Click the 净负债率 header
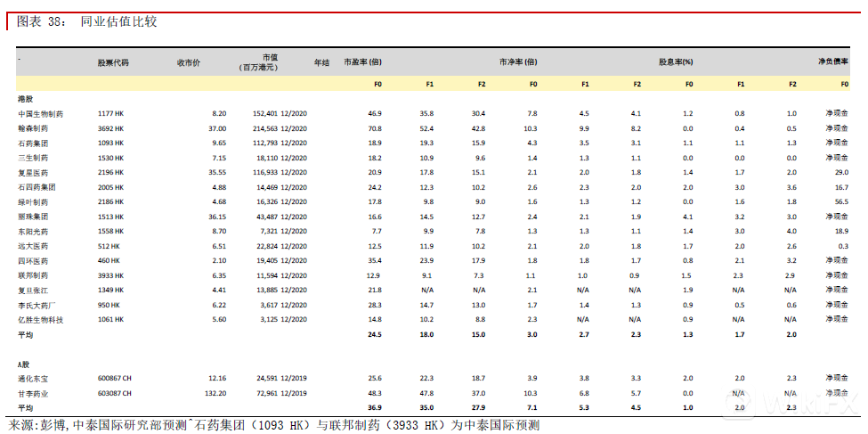The height and width of the screenshot is (434, 868). pyautogui.click(x=833, y=62)
